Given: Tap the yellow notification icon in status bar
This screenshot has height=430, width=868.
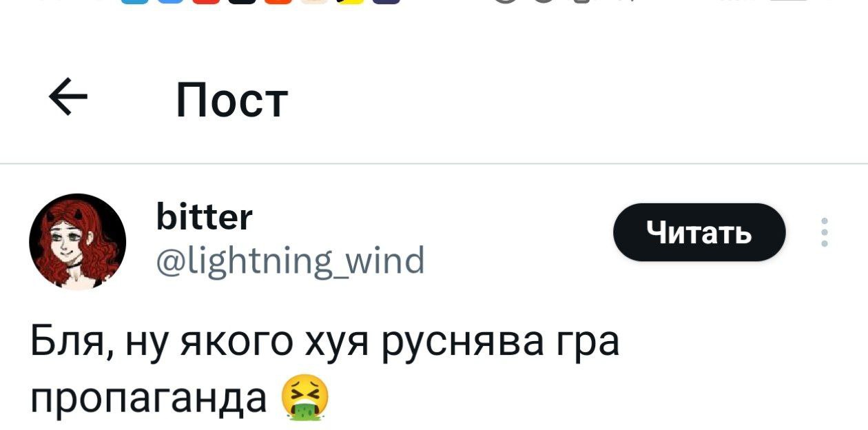Looking at the screenshot, I should point(350,1).
